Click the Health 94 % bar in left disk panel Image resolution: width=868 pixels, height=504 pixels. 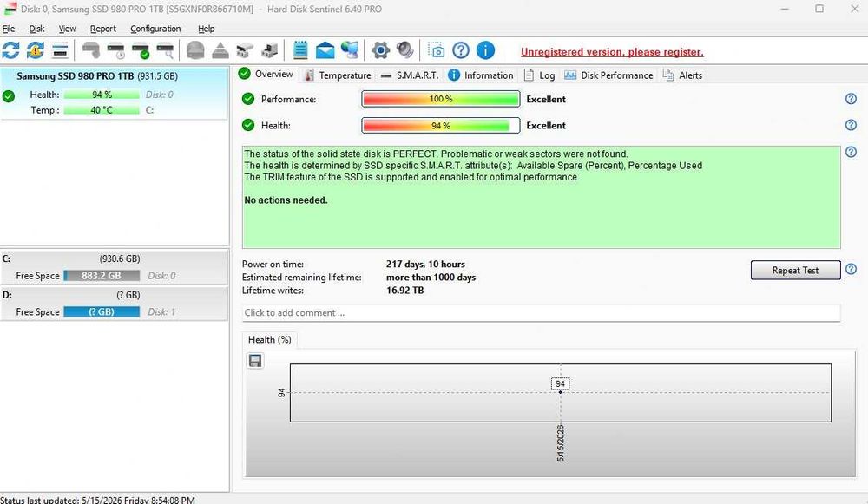pos(102,95)
